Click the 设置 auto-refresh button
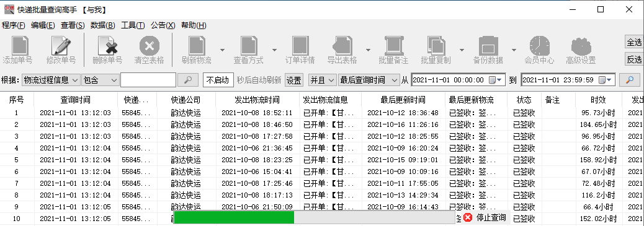This screenshot has width=644, height=226. tap(293, 80)
